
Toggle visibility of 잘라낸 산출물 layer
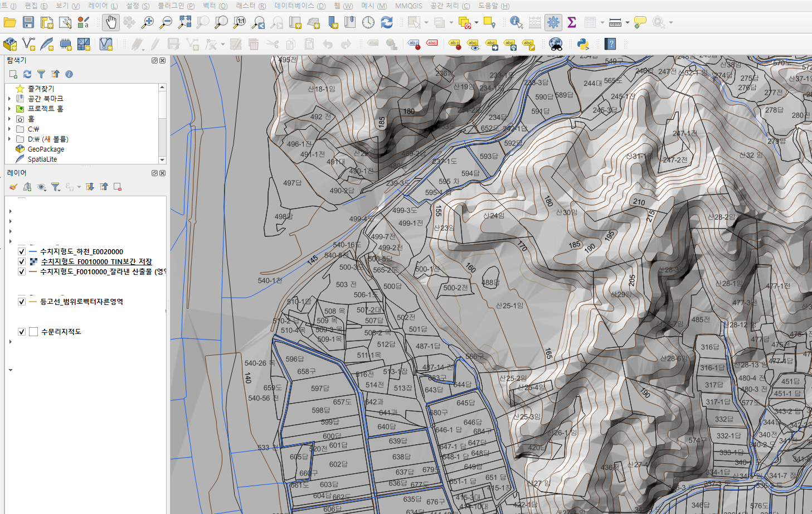(x=22, y=271)
